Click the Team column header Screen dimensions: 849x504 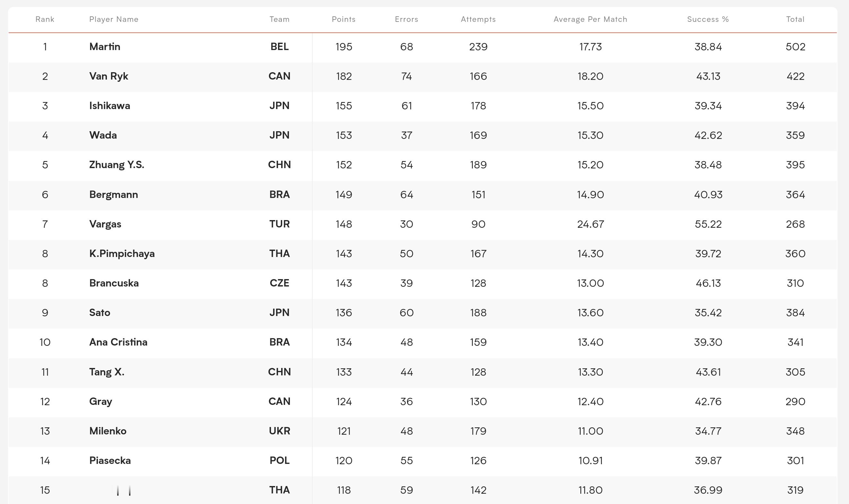279,19
